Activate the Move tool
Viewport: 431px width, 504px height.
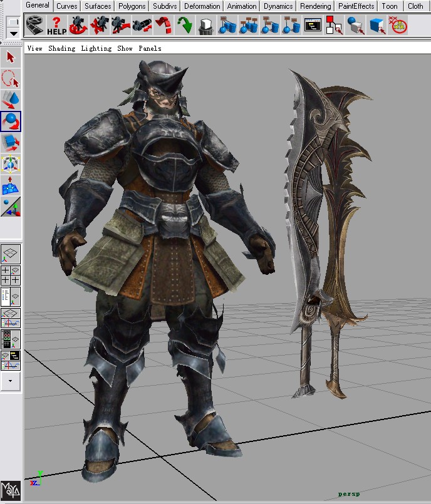pyautogui.click(x=11, y=100)
